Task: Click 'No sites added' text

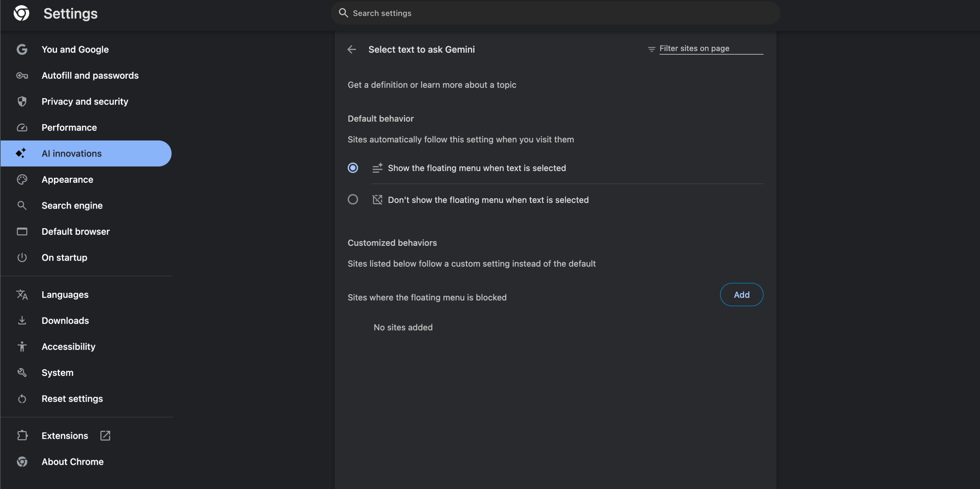Action: coord(403,327)
